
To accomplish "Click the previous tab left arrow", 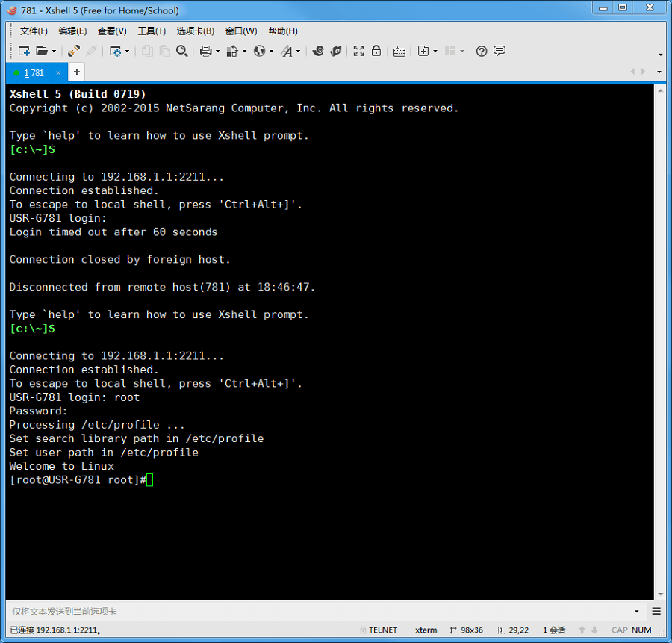I will (x=633, y=72).
